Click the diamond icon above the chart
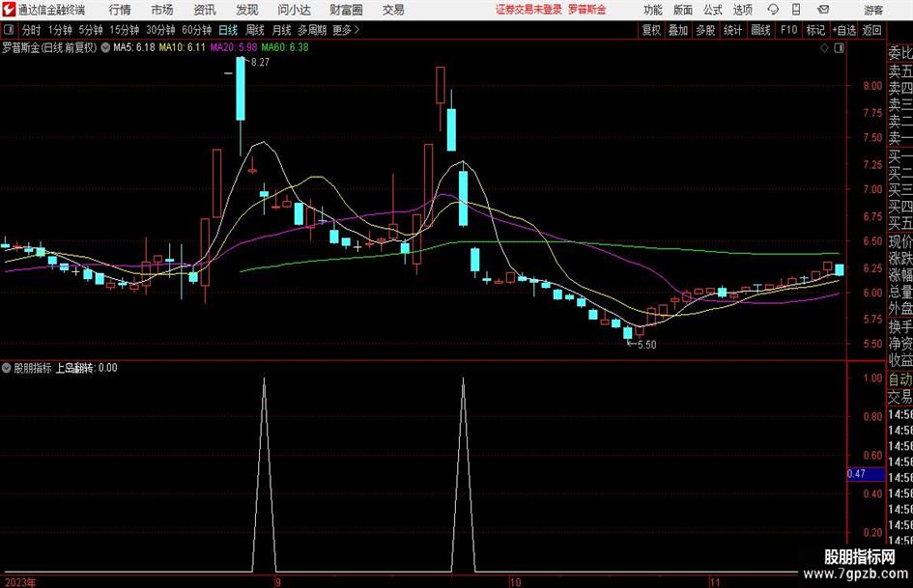 pyautogui.click(x=824, y=48)
